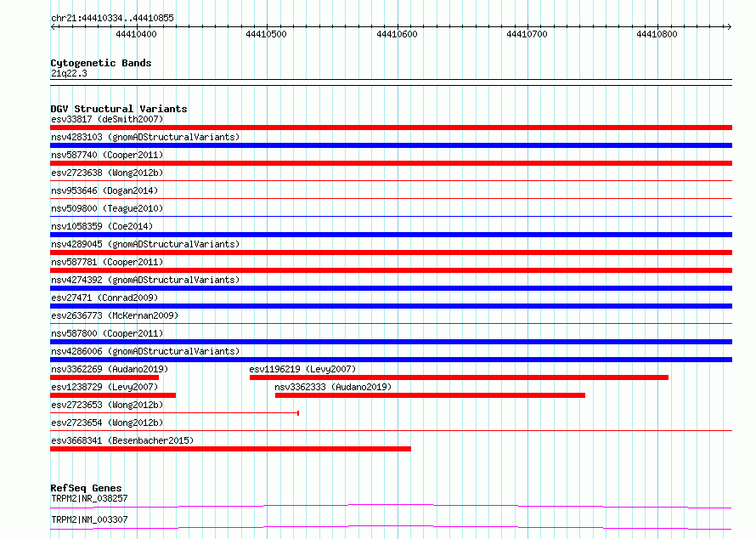Open variant label nsv953646 (Dogan2014)

point(104,190)
